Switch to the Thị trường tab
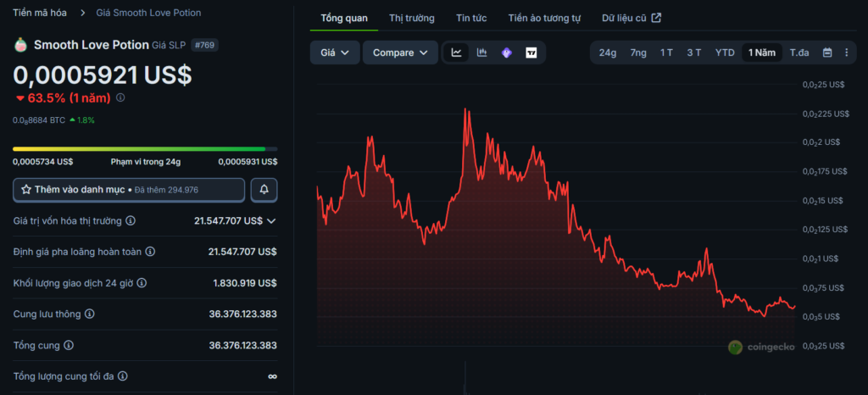This screenshot has height=395, width=868. tap(412, 18)
